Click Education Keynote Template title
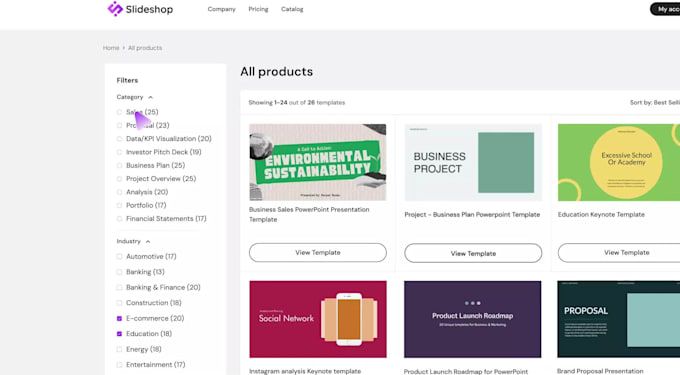Viewport: 680px width, 375px height. click(601, 215)
